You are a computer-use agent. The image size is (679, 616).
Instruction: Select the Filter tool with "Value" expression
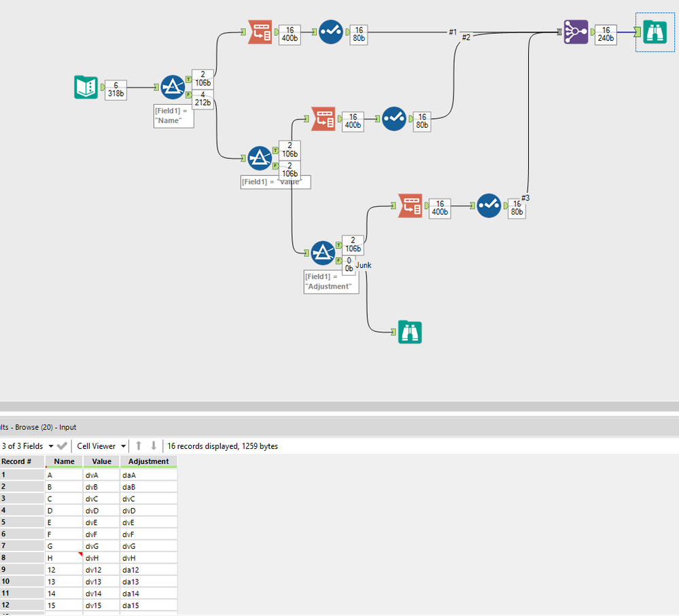point(260,158)
